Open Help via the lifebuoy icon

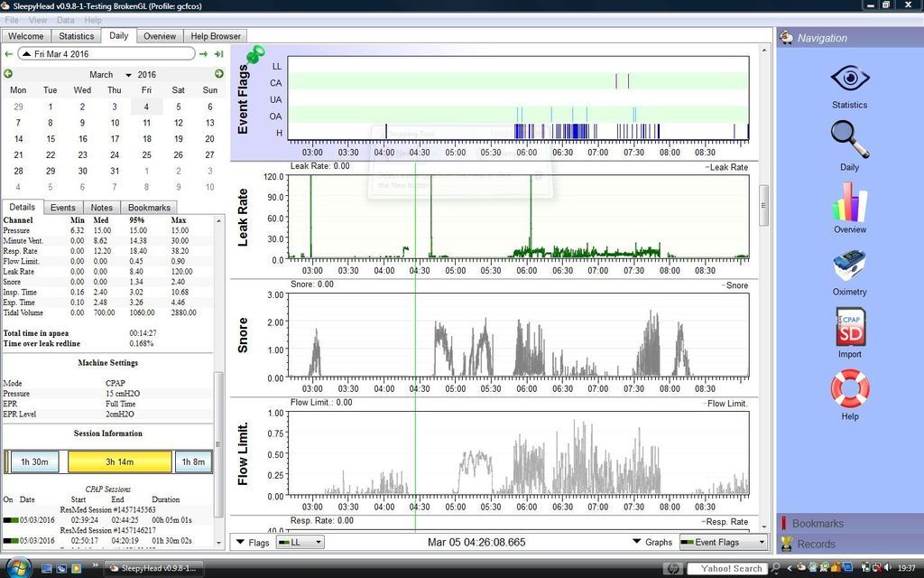[850, 388]
